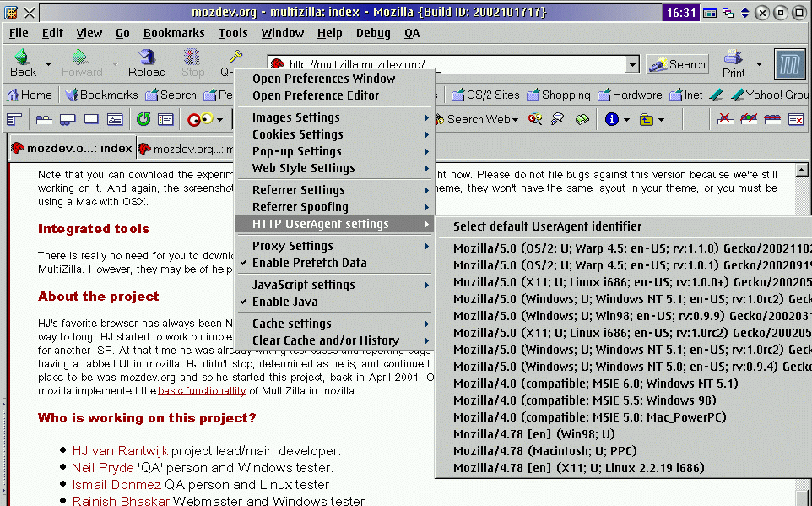Click the blue info circle icon

click(612, 120)
